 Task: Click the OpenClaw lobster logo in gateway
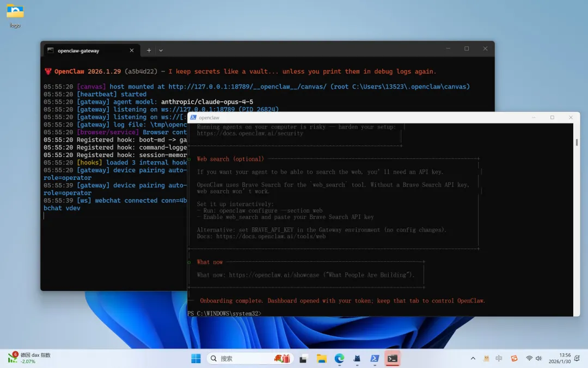click(x=48, y=71)
